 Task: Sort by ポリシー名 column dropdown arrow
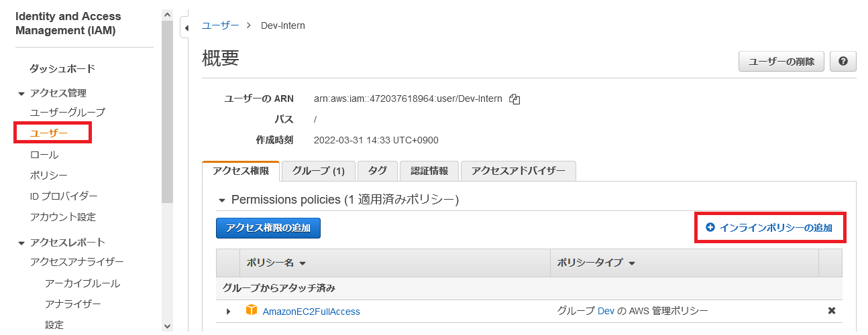[302, 263]
